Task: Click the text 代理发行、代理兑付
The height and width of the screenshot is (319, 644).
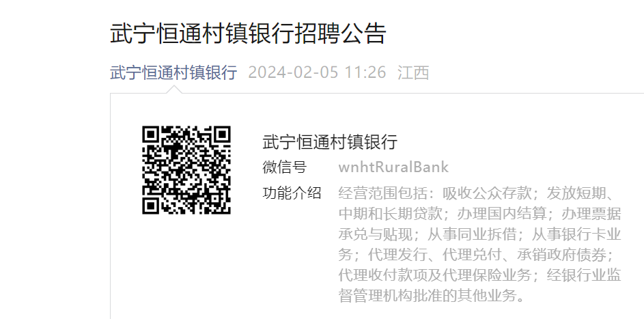Action: tap(435, 255)
